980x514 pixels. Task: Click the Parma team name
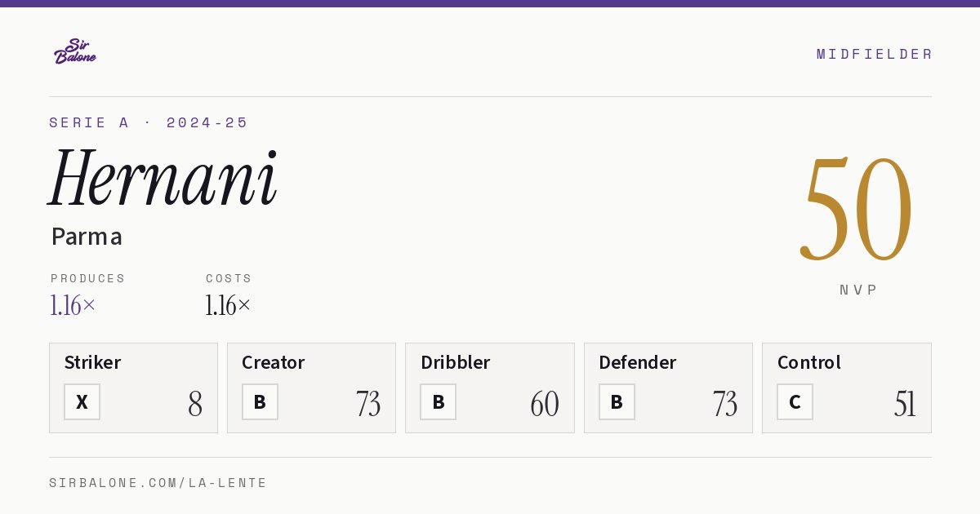[87, 237]
